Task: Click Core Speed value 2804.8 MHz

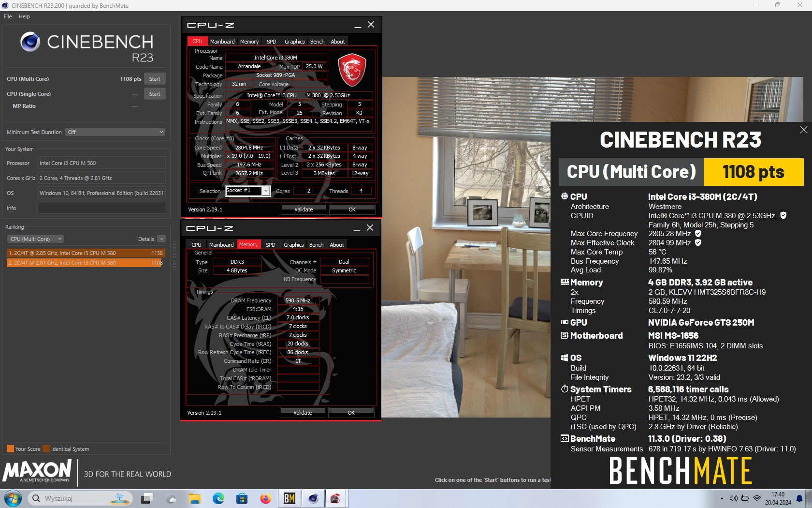Action: pyautogui.click(x=249, y=148)
